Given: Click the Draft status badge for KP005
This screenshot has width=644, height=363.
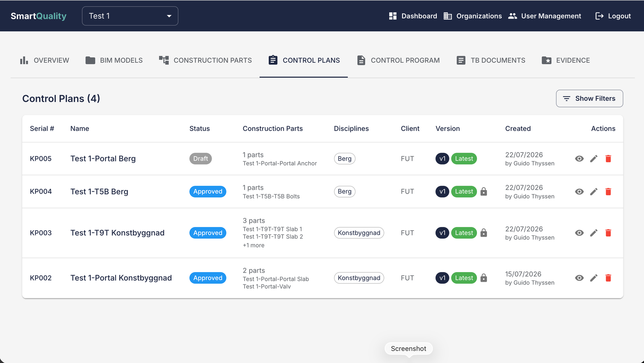Looking at the screenshot, I should pos(200,159).
